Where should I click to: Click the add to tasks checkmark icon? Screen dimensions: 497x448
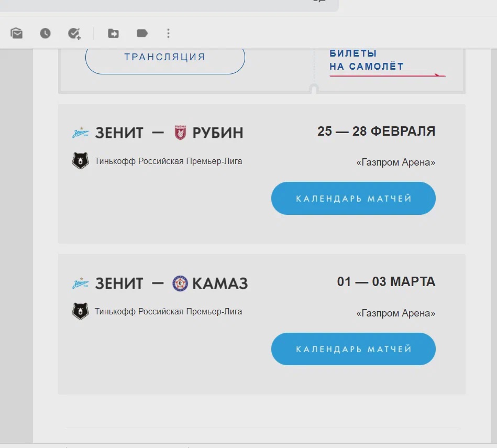[x=74, y=34]
